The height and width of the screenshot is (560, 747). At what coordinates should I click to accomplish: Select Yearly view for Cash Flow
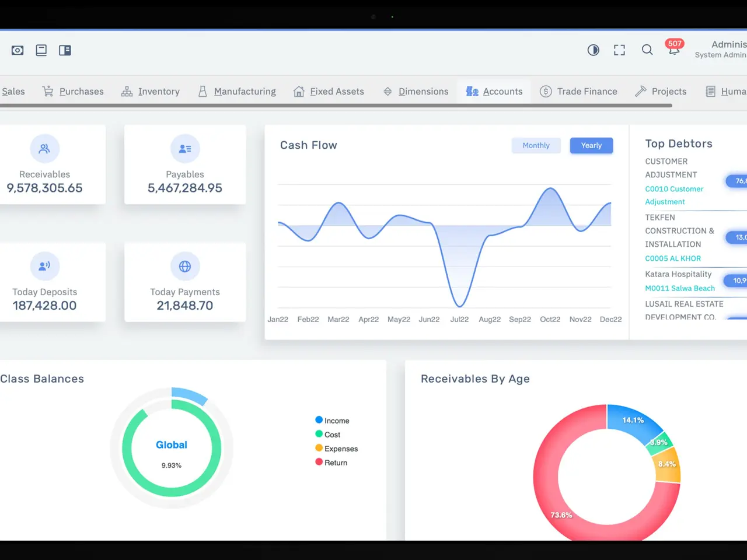591,145
